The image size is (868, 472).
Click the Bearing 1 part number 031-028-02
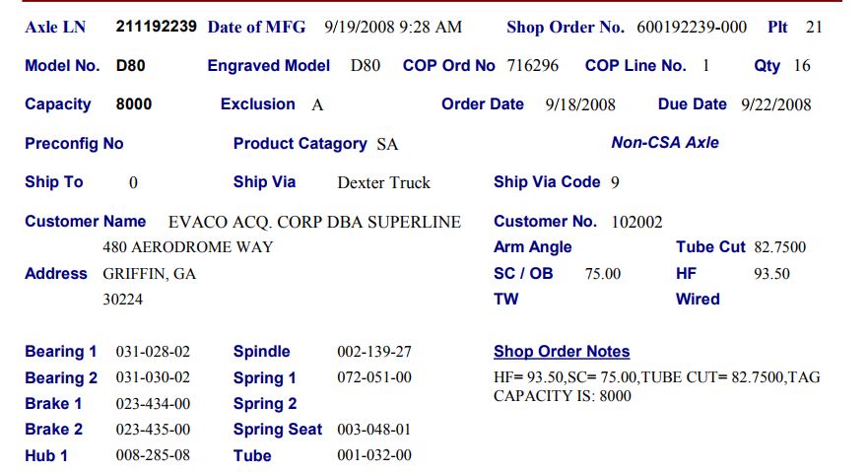(153, 352)
